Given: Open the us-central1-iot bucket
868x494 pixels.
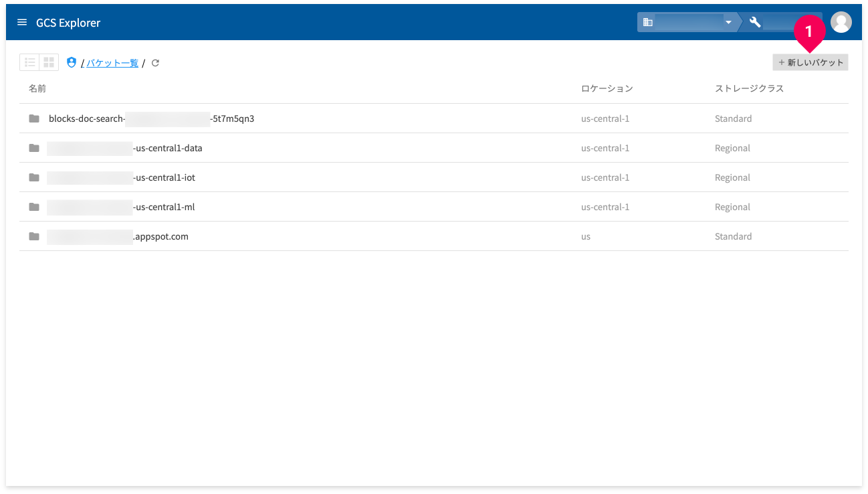Looking at the screenshot, I should 121,177.
